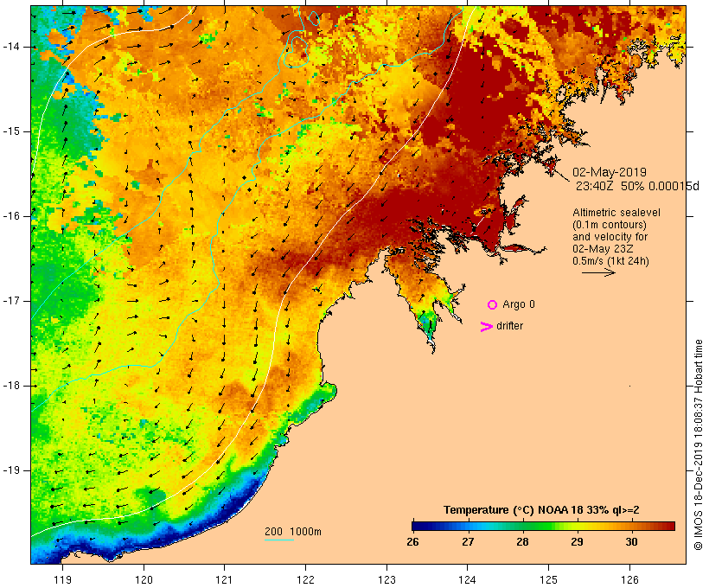Click the 'and velocity for' text
Screen dimensions: 709x588
pos(610,237)
